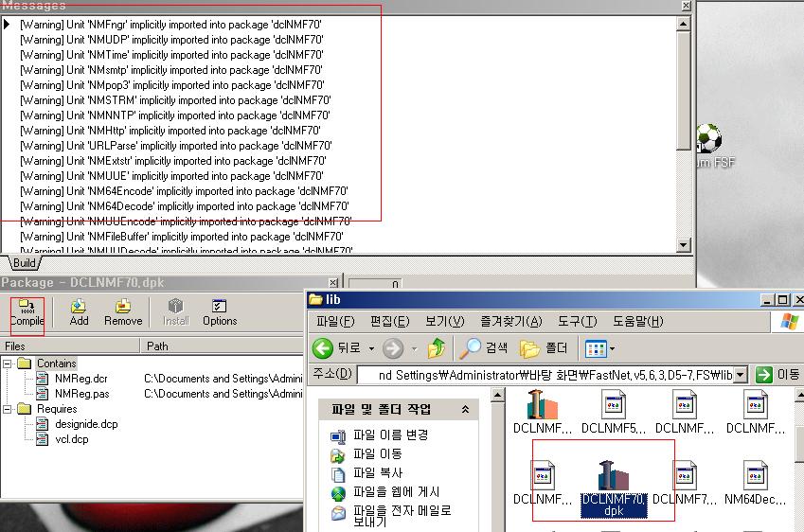The height and width of the screenshot is (532, 804).
Task: Switch to the Build tab
Action: pos(24,262)
